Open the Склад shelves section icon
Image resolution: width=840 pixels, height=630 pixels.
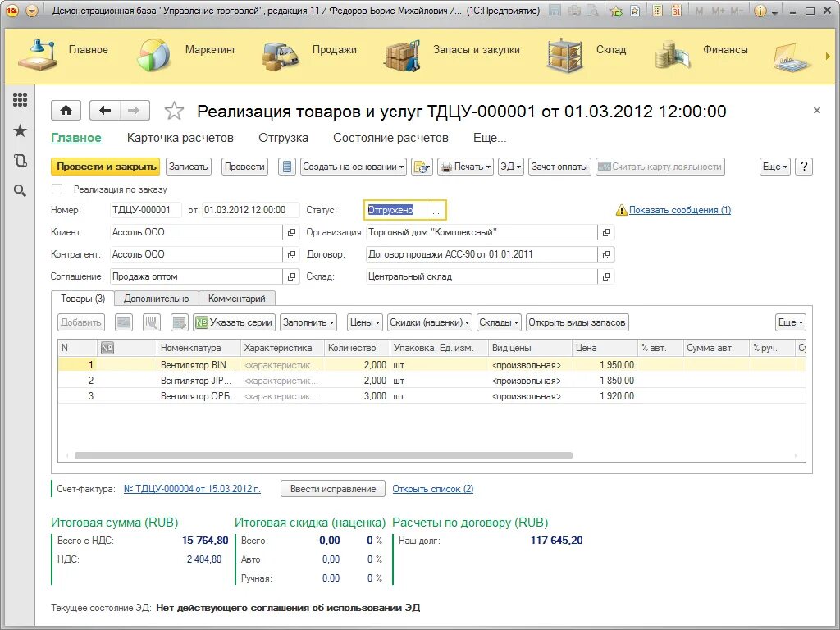click(x=564, y=55)
